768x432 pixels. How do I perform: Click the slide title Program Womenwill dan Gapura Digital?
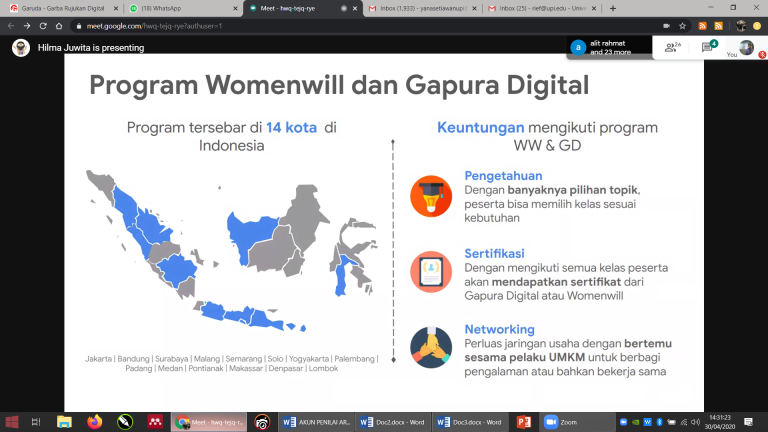coord(339,85)
